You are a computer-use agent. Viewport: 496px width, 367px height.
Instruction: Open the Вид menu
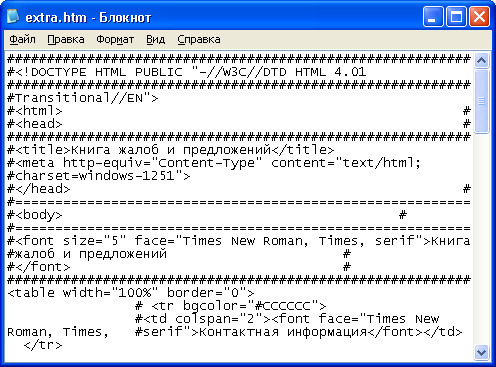click(x=156, y=39)
